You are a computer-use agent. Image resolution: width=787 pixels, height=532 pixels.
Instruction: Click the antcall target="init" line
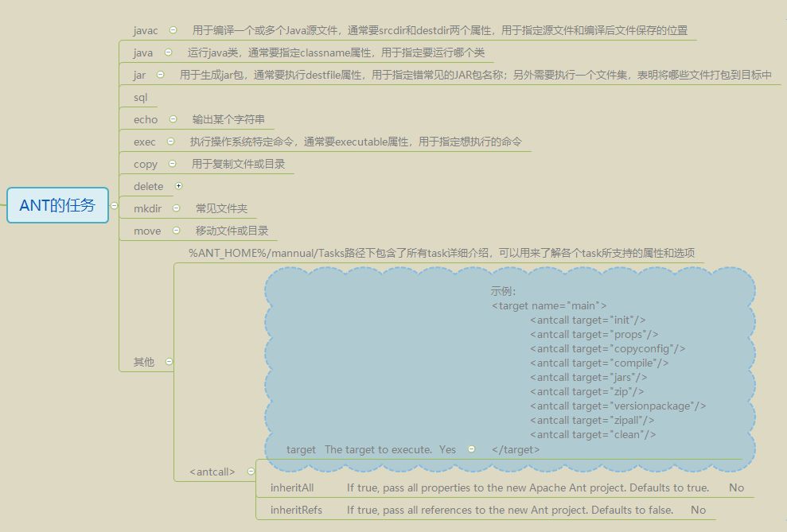click(588, 320)
